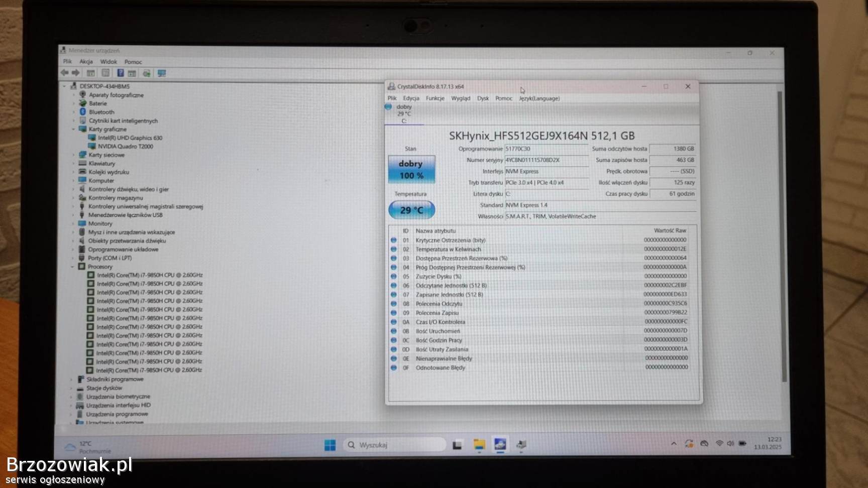
Task: Open the Plik menu in Device Manager
Action: 67,61
